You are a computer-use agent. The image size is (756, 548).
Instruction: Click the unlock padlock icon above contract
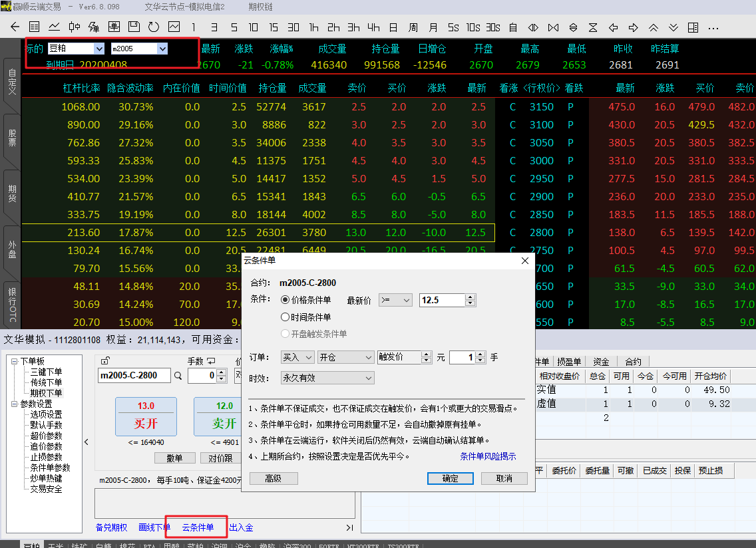coord(104,361)
